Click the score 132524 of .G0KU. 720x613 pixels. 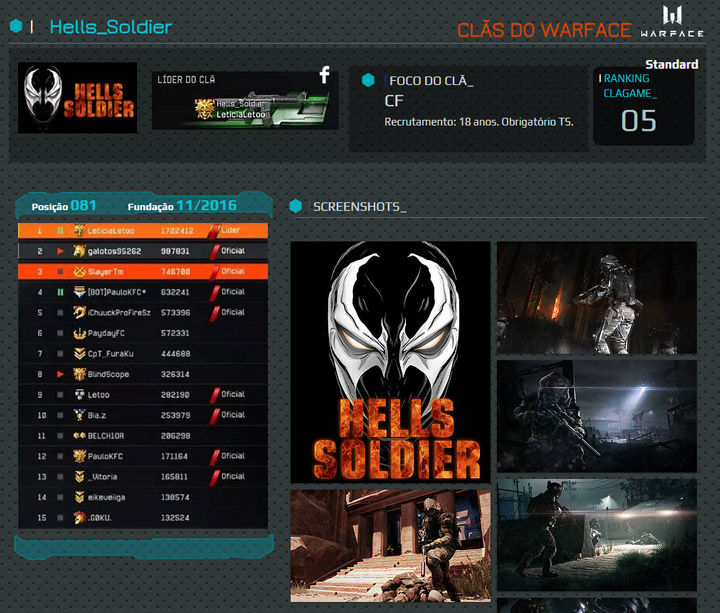[x=175, y=517]
